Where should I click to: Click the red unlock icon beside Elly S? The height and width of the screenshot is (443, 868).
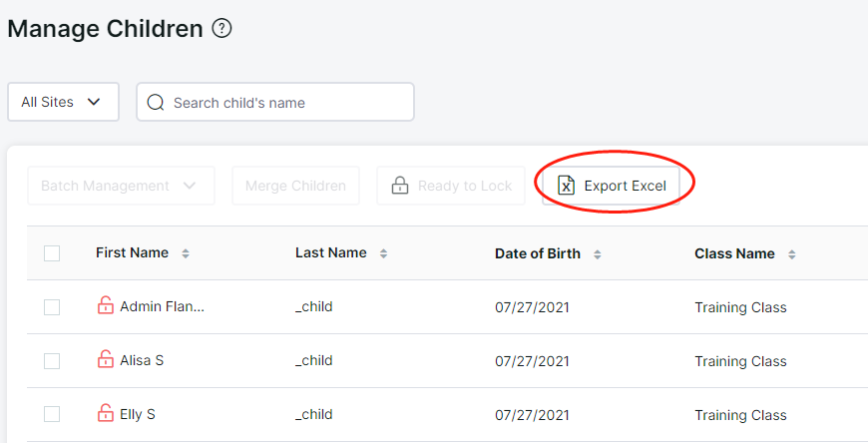105,412
